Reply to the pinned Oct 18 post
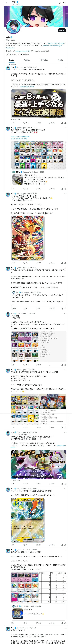 (12, 123)
